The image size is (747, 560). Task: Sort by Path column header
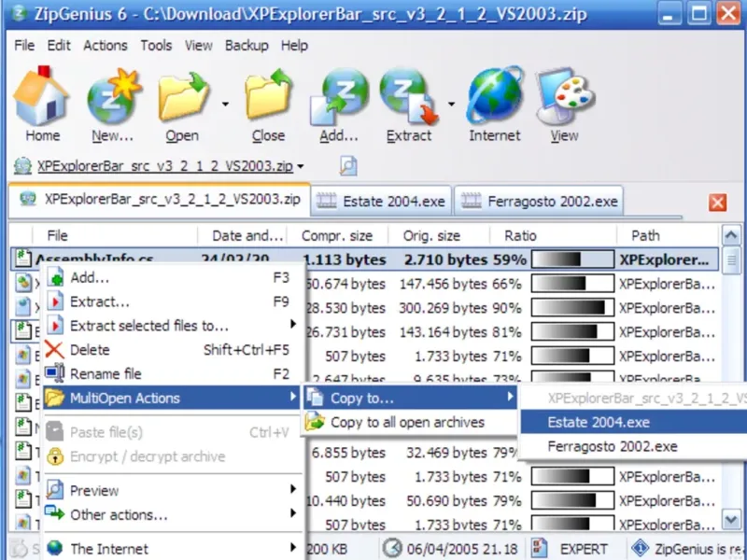668,236
